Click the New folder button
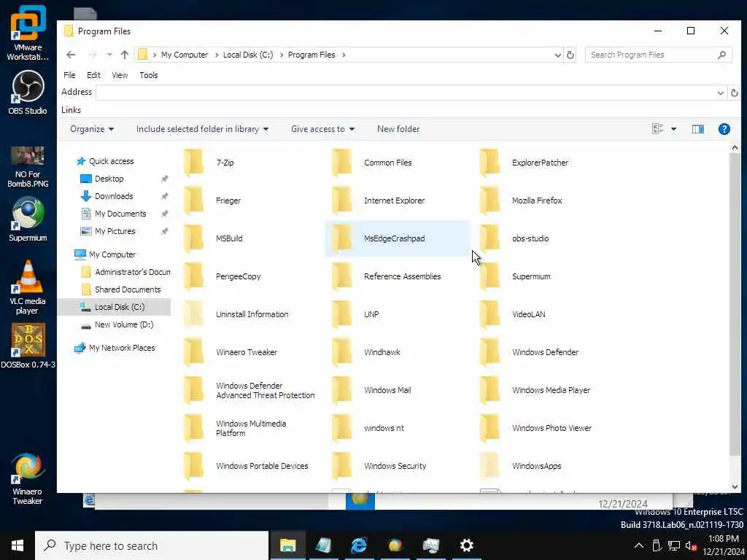747x560 pixels. click(398, 129)
